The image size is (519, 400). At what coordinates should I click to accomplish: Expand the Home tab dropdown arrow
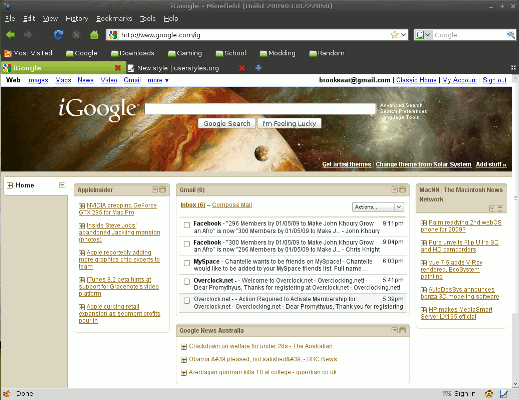point(62,185)
